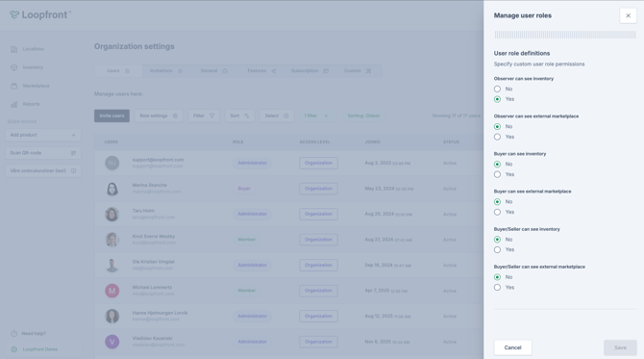Image resolution: width=644 pixels, height=359 pixels.
Task: Click the QR icon on Scan QR-code
Action: [73, 153]
